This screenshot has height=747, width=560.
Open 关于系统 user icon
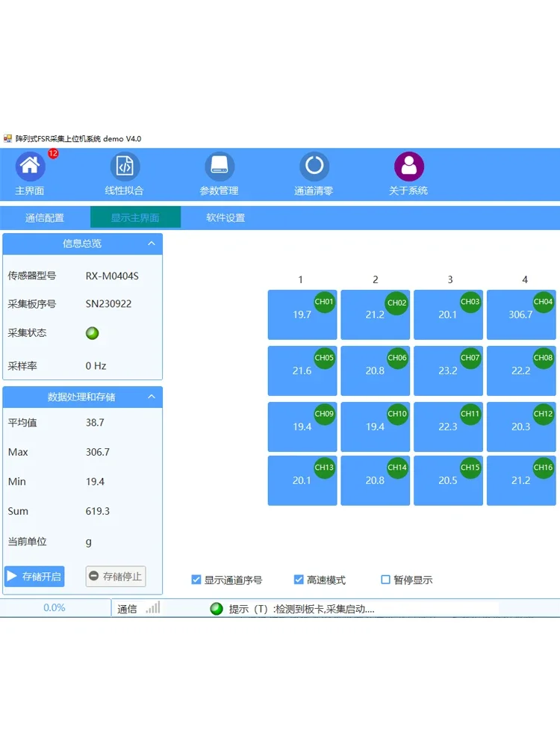point(409,167)
